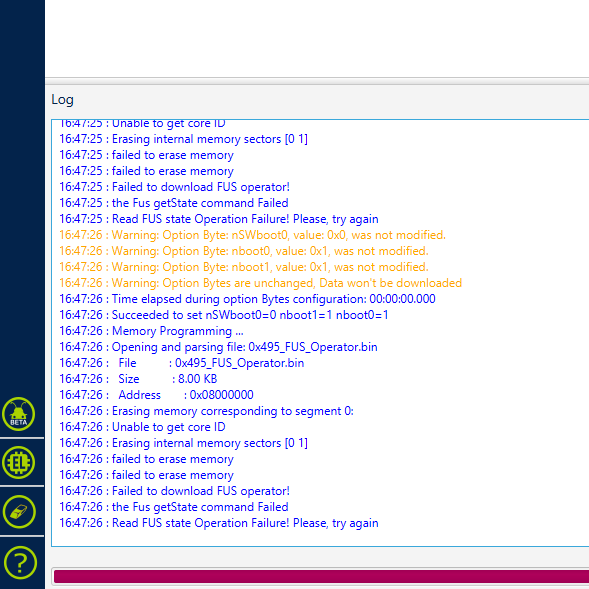
Task: Select log line 'Succeeded to set nSWboot0=0 nboot1=1 nboot0=1'
Action: (x=224, y=315)
